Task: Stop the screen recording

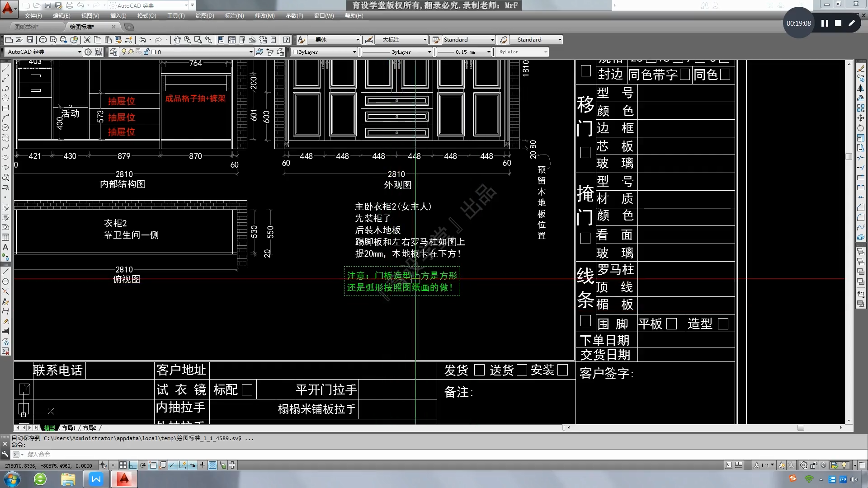Action: [x=838, y=23]
